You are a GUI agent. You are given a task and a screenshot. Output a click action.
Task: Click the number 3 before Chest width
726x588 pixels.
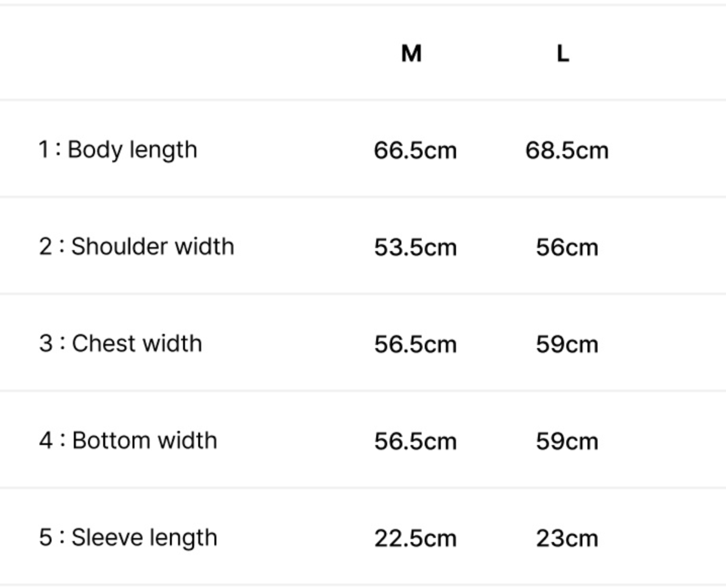pyautogui.click(x=46, y=344)
